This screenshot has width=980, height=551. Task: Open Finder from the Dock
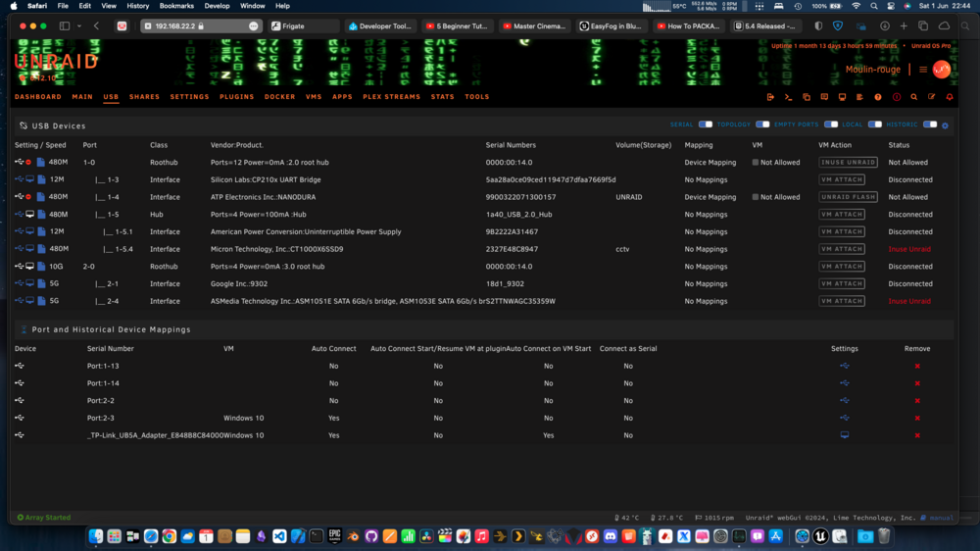[96, 536]
